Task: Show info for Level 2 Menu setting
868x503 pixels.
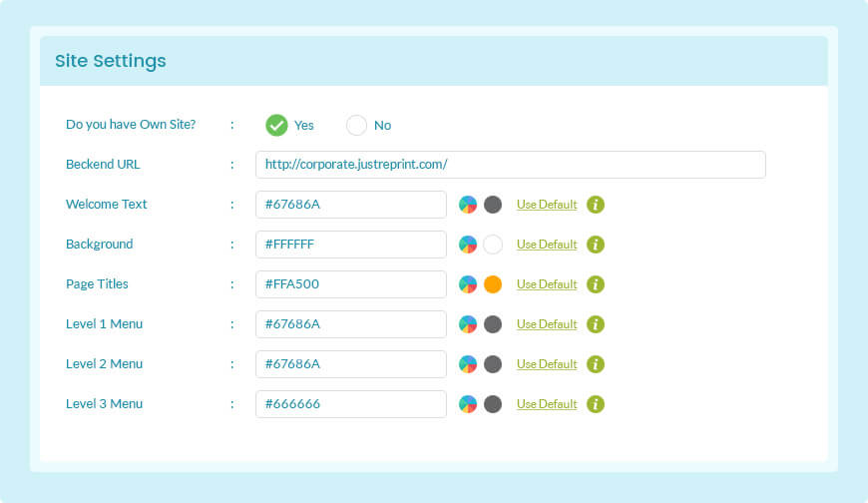Action: tap(596, 364)
